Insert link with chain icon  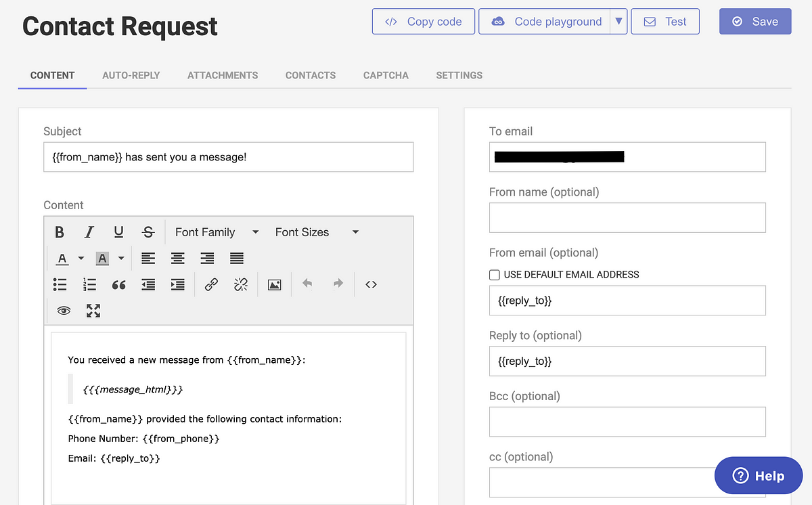tap(211, 285)
